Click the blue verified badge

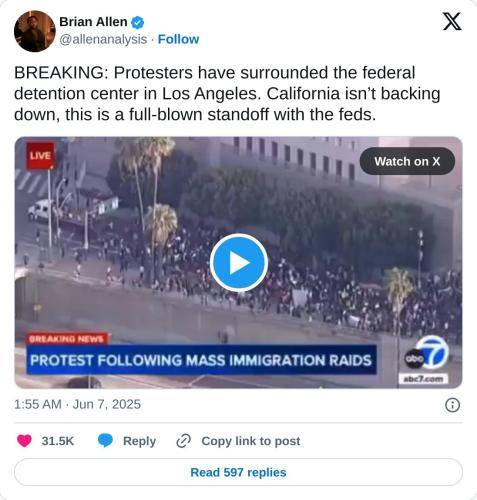pyautogui.click(x=138, y=23)
